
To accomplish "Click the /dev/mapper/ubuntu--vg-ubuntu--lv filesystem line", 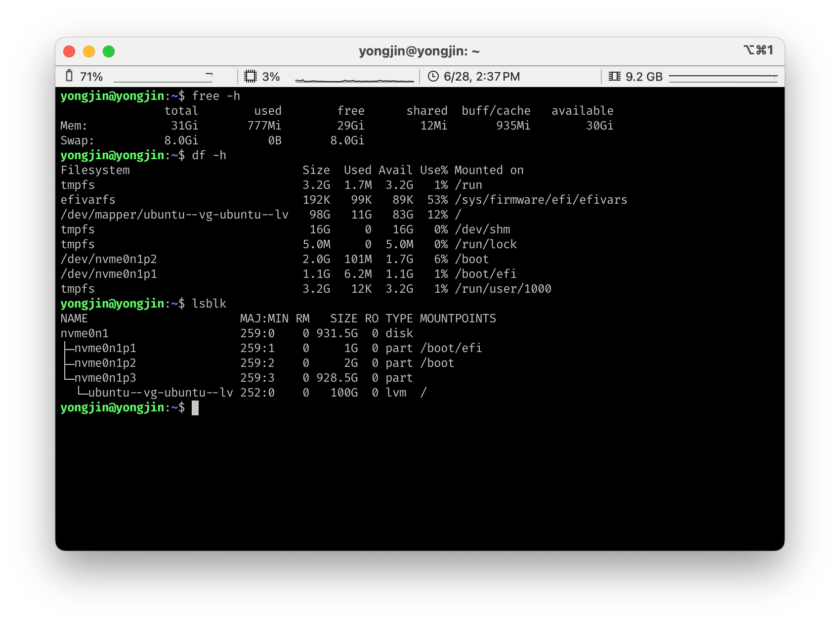I will pyautogui.click(x=174, y=215).
